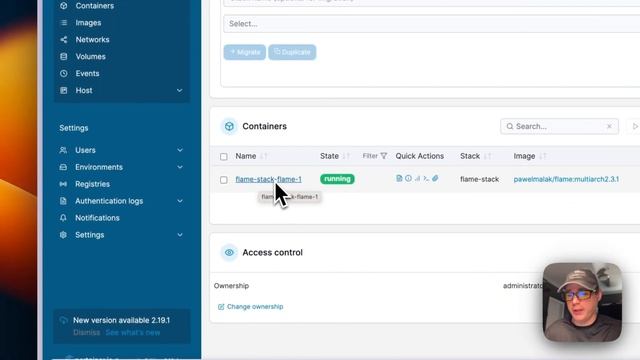Click the Users sidebar icon
The width and height of the screenshot is (640, 360).
tap(63, 150)
